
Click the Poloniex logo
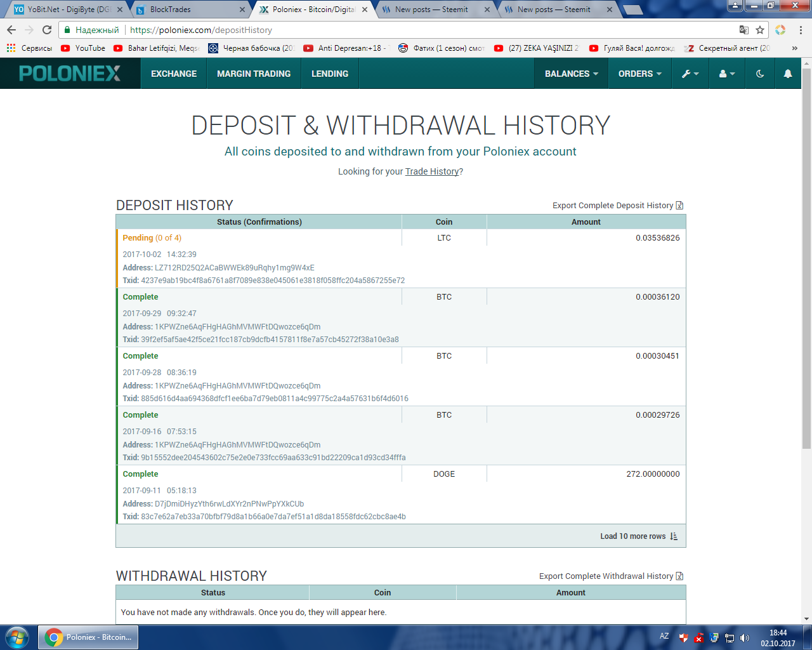click(x=70, y=74)
